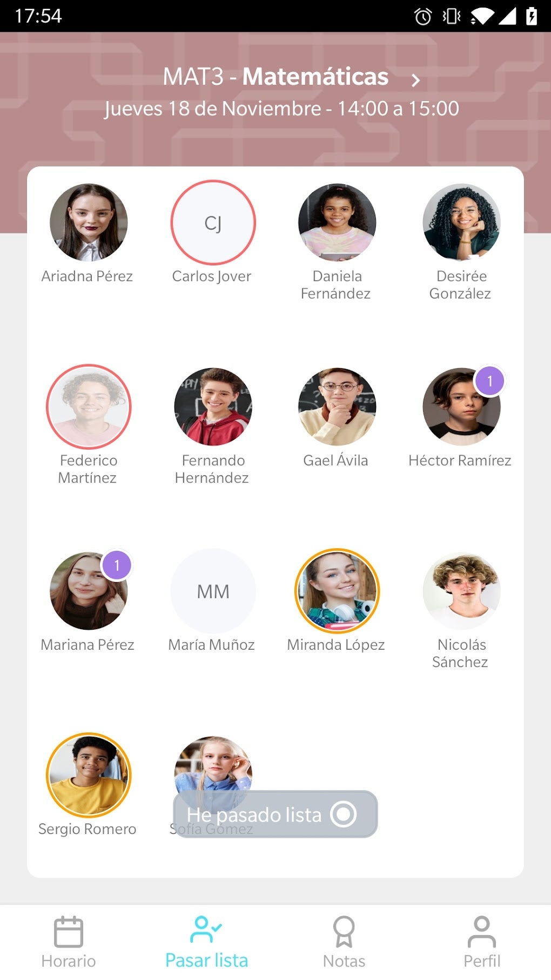Toggle the He pasado lista radio circle

tap(344, 814)
